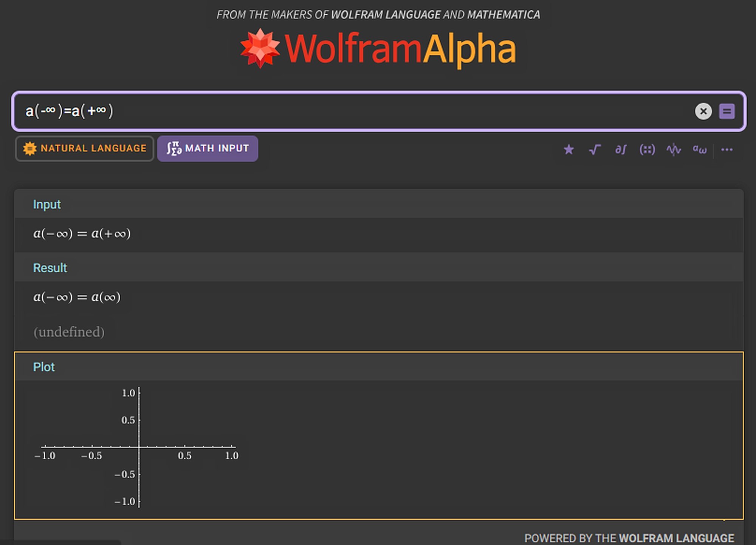Open the Greek letters alpha-omega palette
Screen dimensions: 756x545
point(700,150)
